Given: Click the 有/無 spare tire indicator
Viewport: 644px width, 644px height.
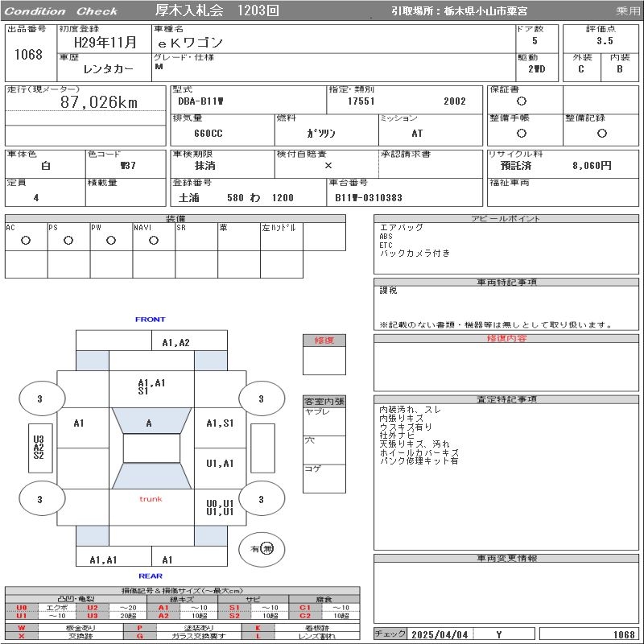Looking at the screenshot, I should tap(262, 549).
